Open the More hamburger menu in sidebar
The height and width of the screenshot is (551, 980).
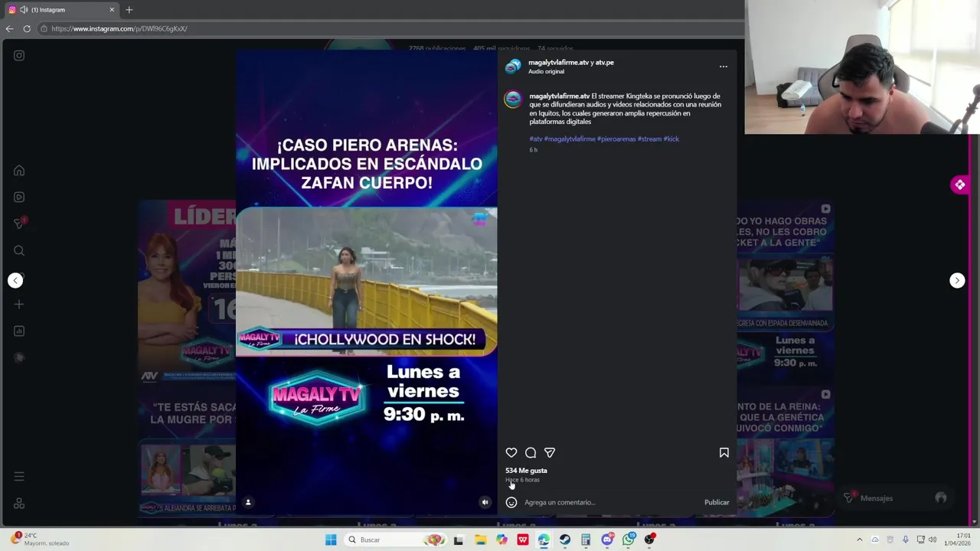coord(19,476)
